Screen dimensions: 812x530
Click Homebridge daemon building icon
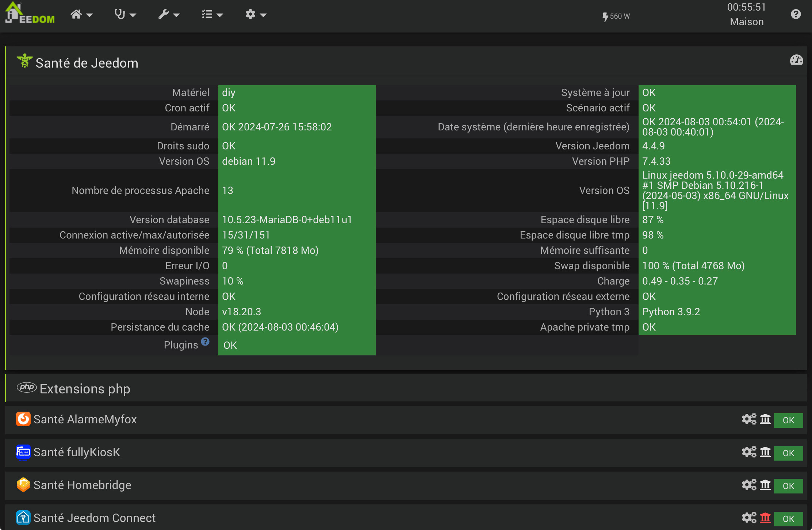[x=765, y=485]
